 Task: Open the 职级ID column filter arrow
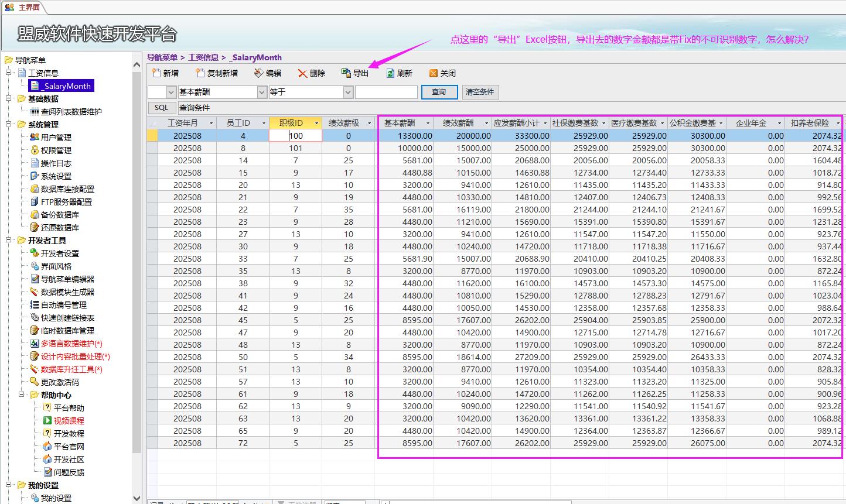click(317, 123)
